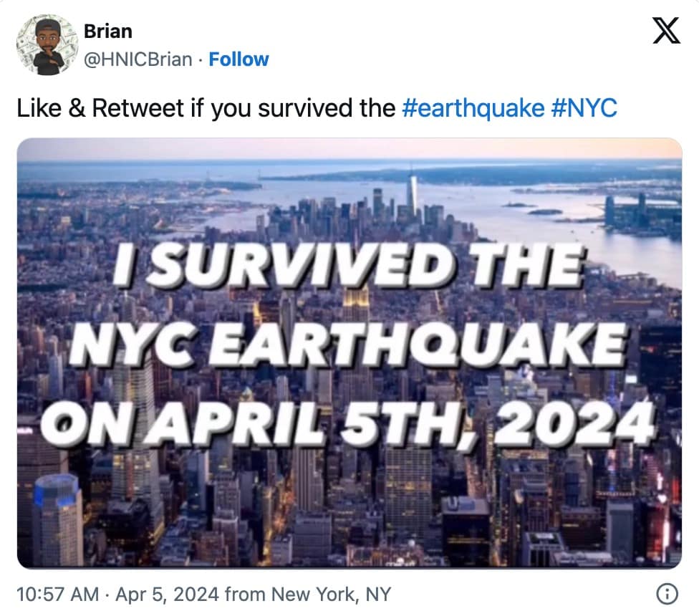This screenshot has height=616, width=699.
Task: Select the X app icon to visit homepage
Action: [667, 31]
